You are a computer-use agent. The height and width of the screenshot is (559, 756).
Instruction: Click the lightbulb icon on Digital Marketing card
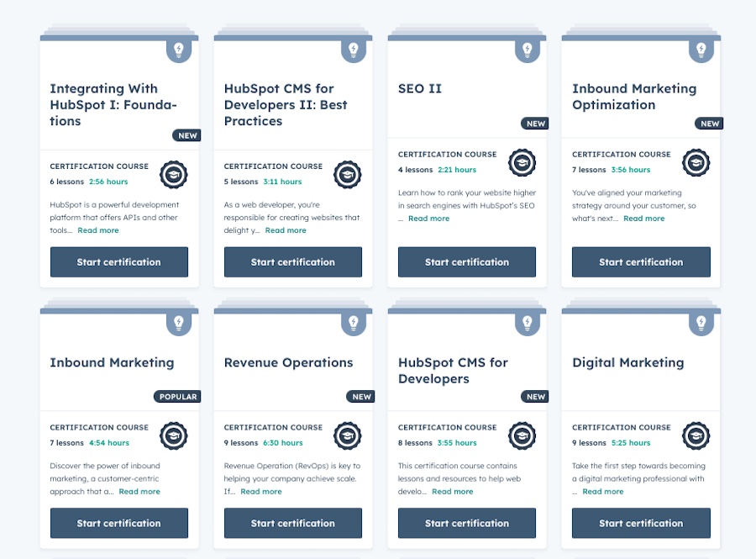pyautogui.click(x=701, y=324)
